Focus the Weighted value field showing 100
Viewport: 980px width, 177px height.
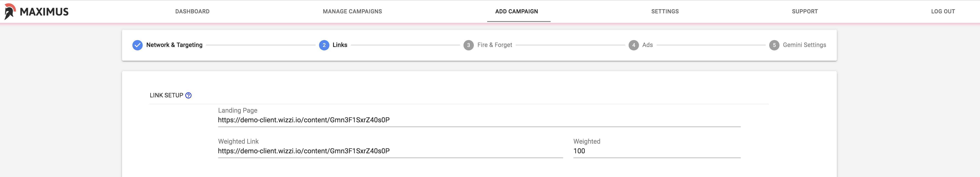657,151
